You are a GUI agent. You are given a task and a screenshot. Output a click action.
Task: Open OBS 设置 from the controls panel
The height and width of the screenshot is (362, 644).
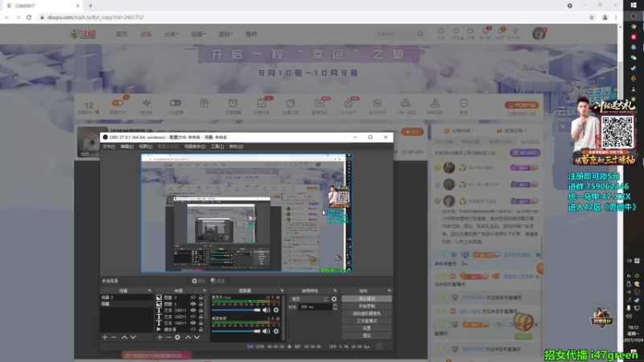[366, 328]
